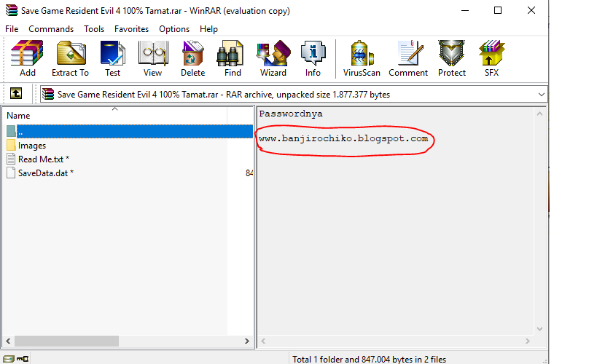597x364 pixels.
Task: Minimize the WinRAR window
Action: pyautogui.click(x=465, y=10)
